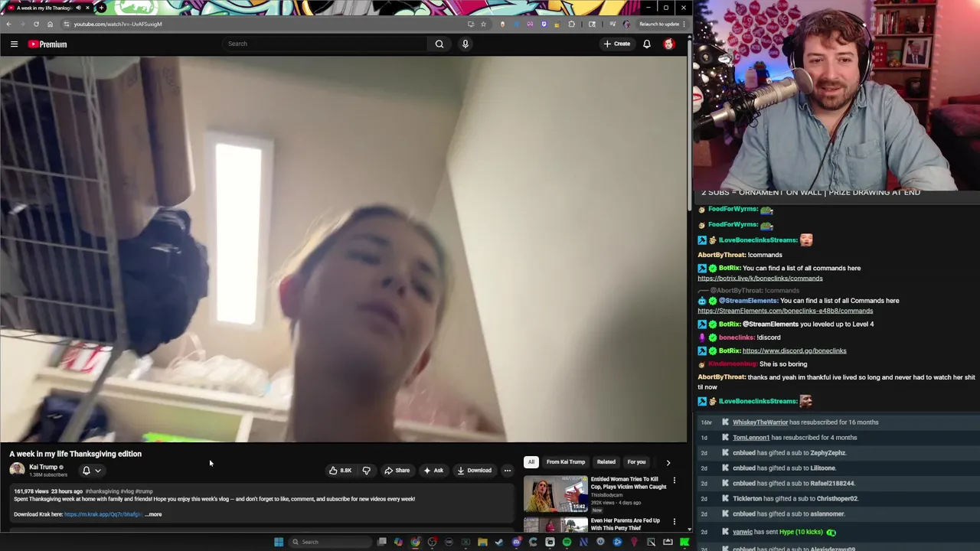The width and height of the screenshot is (980, 551).
Task: Click the Ask button under the video
Action: pos(433,471)
